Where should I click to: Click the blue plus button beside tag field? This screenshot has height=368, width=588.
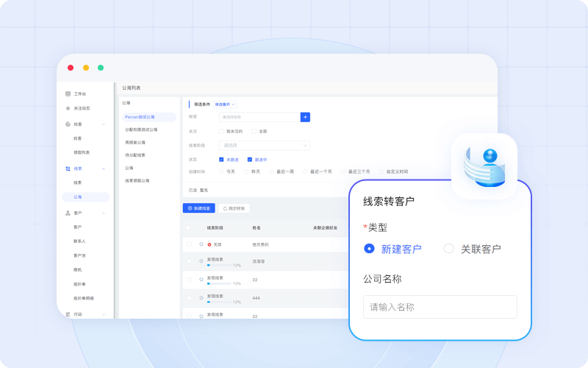pyautogui.click(x=305, y=116)
